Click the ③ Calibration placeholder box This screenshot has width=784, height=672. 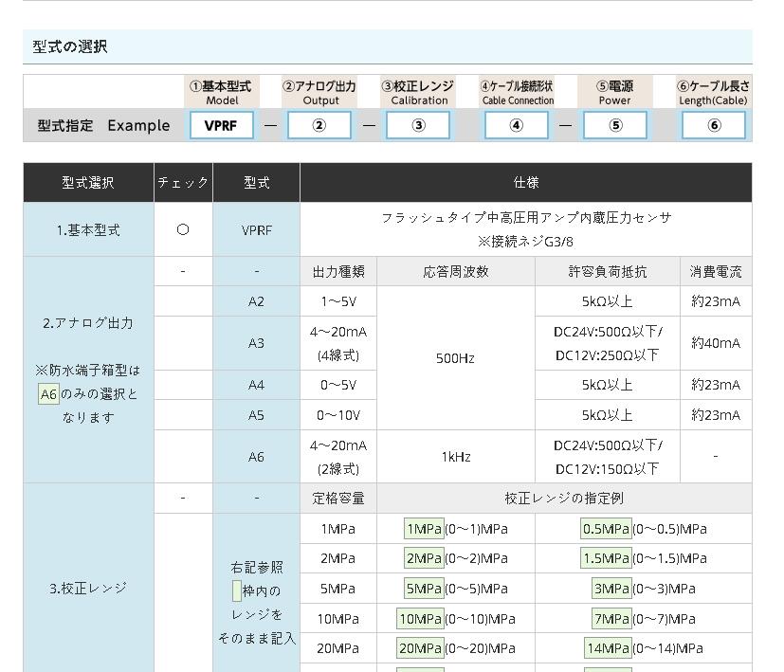[x=418, y=124]
